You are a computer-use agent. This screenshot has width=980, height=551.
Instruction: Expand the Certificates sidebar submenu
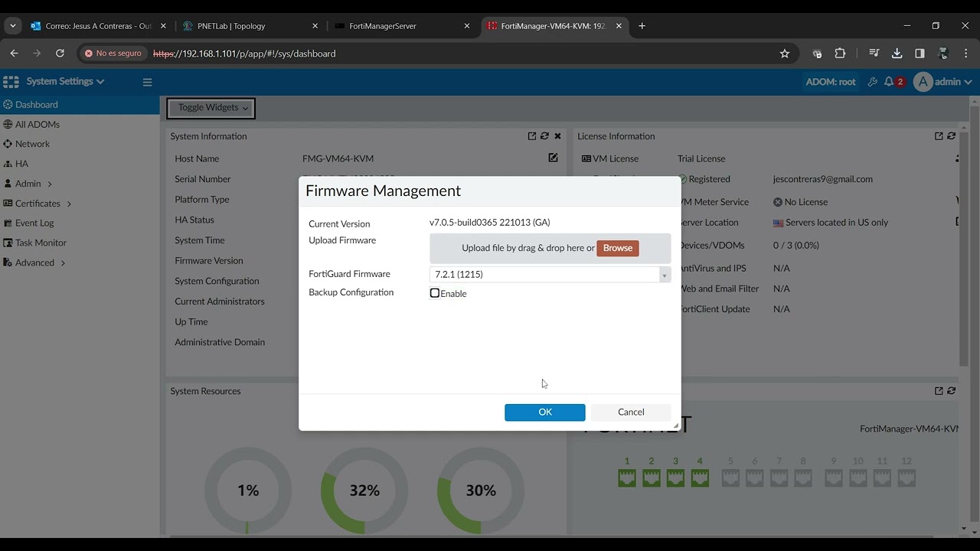pos(69,204)
